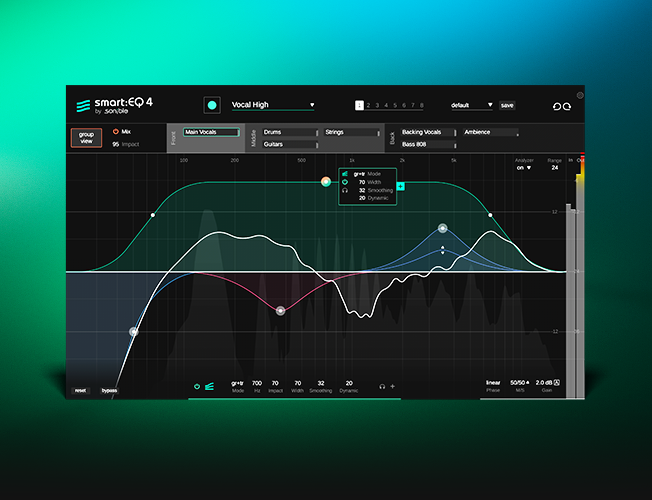Screen dimensions: 652x500
Task: Select the Guitars track
Action: [290, 144]
